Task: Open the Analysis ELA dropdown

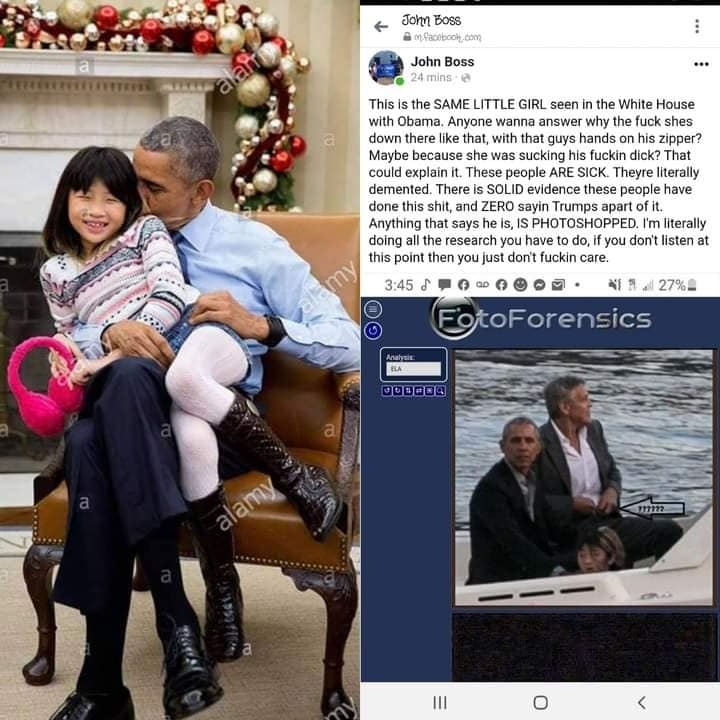Action: [x=413, y=369]
